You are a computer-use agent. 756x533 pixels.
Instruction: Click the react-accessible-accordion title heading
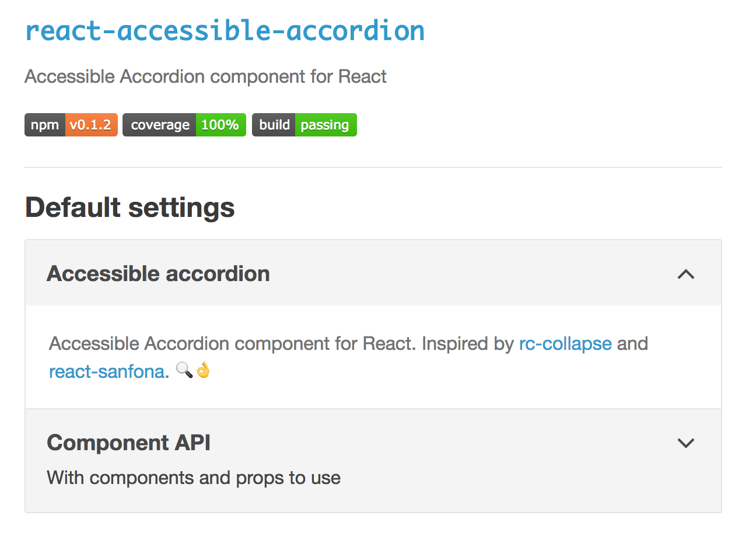click(x=224, y=30)
